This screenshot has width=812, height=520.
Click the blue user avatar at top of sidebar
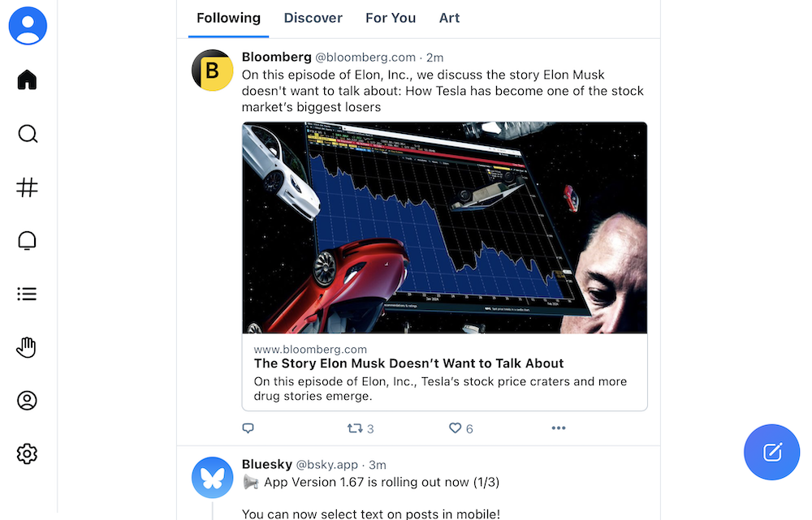[x=28, y=26]
